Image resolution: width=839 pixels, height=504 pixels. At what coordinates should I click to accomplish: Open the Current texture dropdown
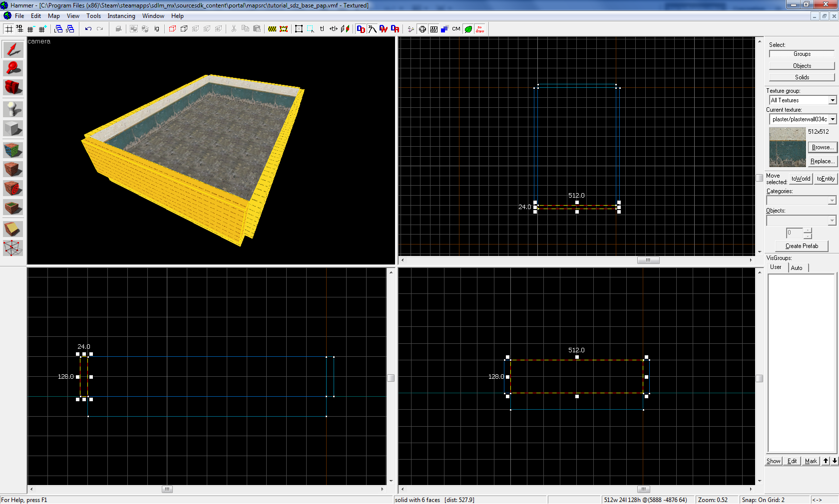pos(833,119)
